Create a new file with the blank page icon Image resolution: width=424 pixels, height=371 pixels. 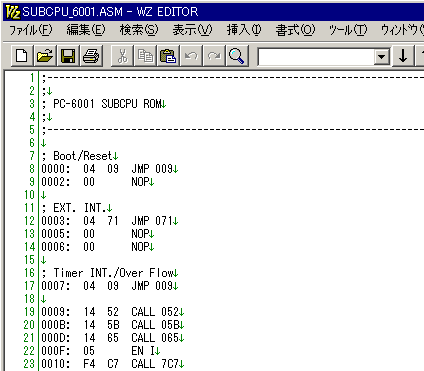[x=22, y=56]
